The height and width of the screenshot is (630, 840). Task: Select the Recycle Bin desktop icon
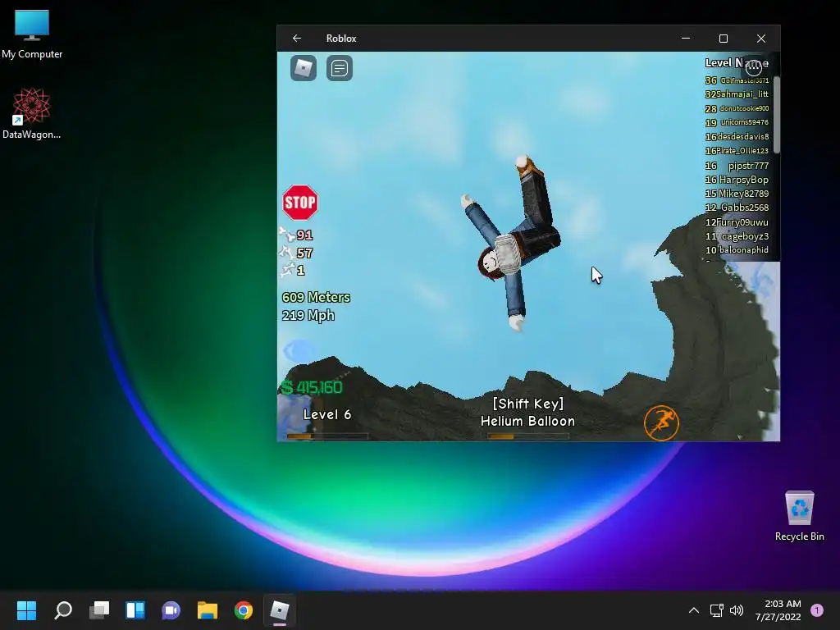point(799,516)
